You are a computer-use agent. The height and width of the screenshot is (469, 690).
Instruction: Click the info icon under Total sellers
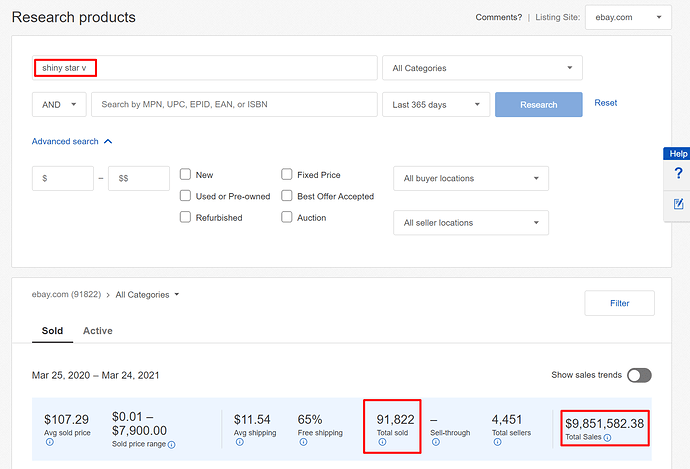tap(496, 441)
